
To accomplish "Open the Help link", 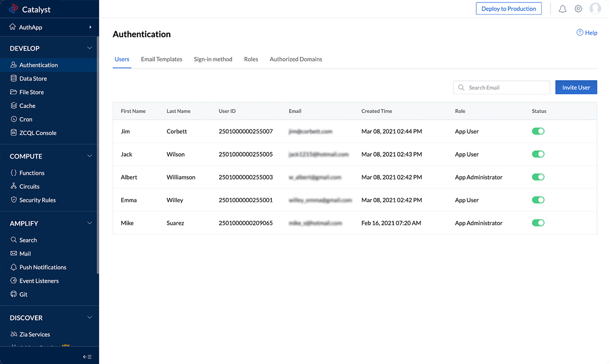I will 587,32.
